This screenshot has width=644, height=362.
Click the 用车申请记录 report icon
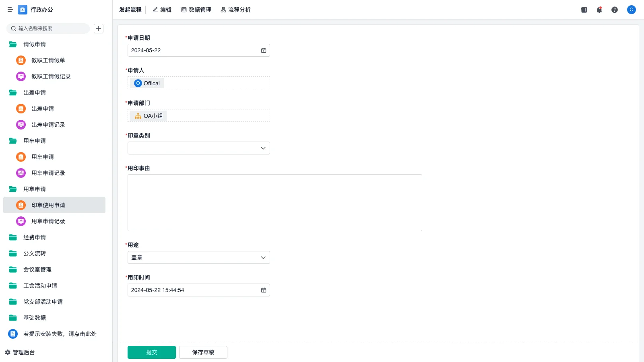tap(21, 173)
